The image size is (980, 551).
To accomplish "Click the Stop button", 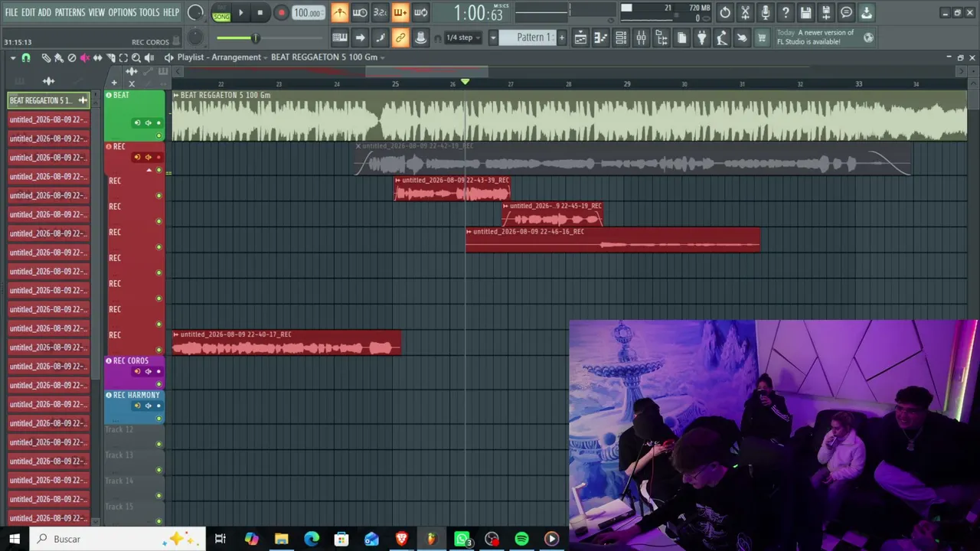I will pyautogui.click(x=260, y=13).
